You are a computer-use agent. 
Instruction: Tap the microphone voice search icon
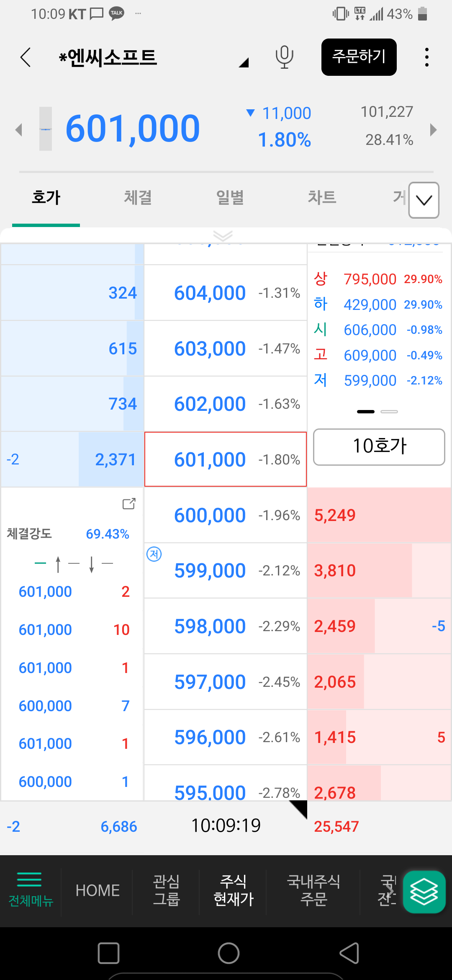pos(284,57)
